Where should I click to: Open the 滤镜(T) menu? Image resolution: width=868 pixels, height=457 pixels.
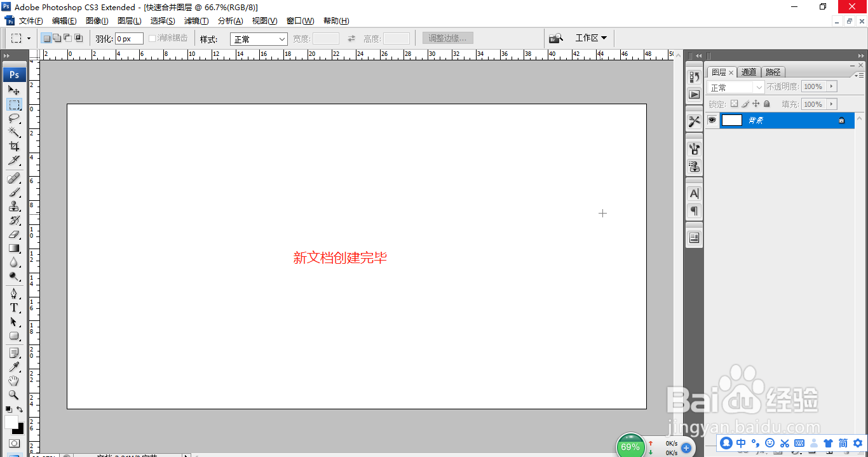(x=196, y=21)
